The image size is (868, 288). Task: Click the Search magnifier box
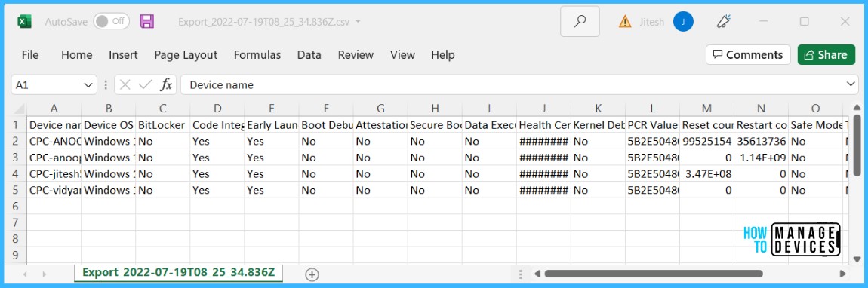[580, 22]
